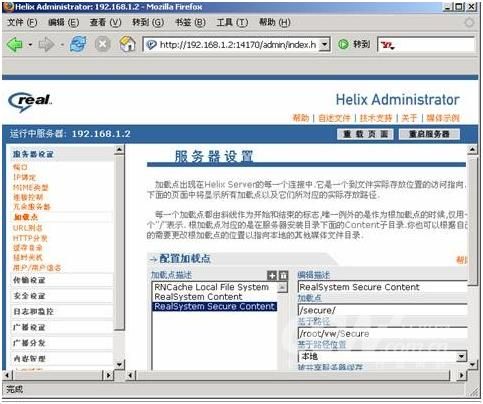Click the site icon in the address bar
The height and width of the screenshot is (404, 483).
tap(151, 44)
